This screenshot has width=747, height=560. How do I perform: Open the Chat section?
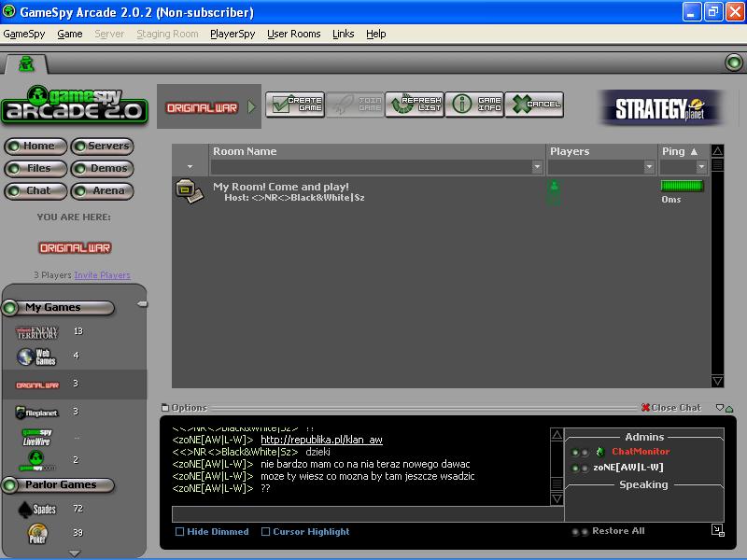pos(35,190)
